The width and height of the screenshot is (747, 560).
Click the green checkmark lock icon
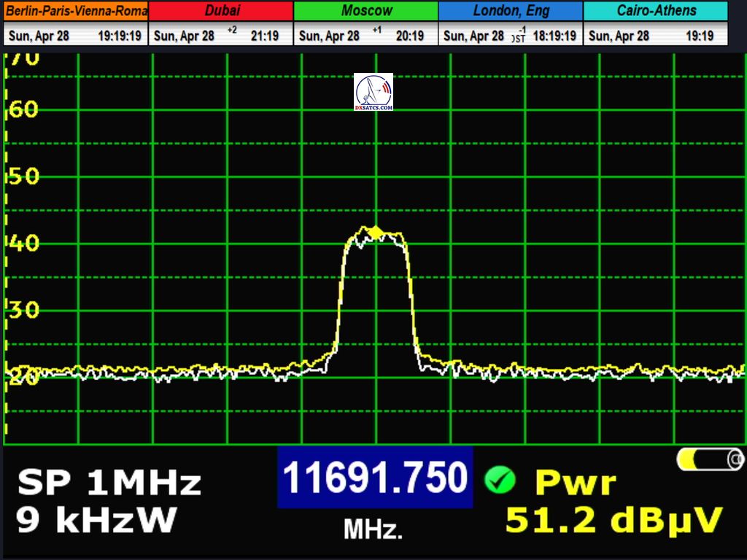(x=500, y=480)
